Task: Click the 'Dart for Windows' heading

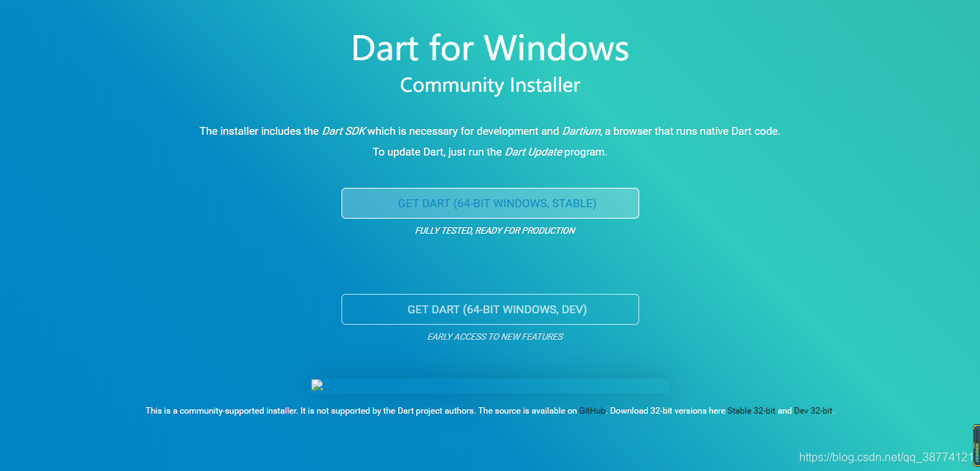Action: click(x=490, y=48)
